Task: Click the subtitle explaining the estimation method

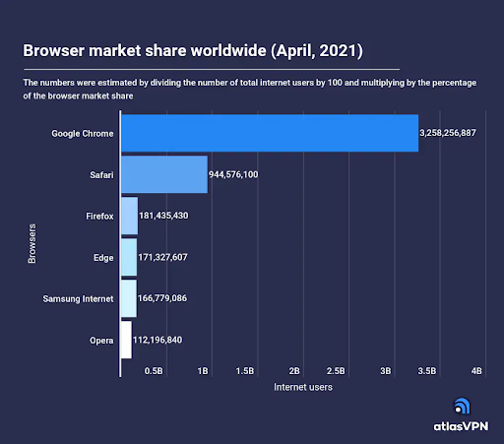Action: (249, 90)
